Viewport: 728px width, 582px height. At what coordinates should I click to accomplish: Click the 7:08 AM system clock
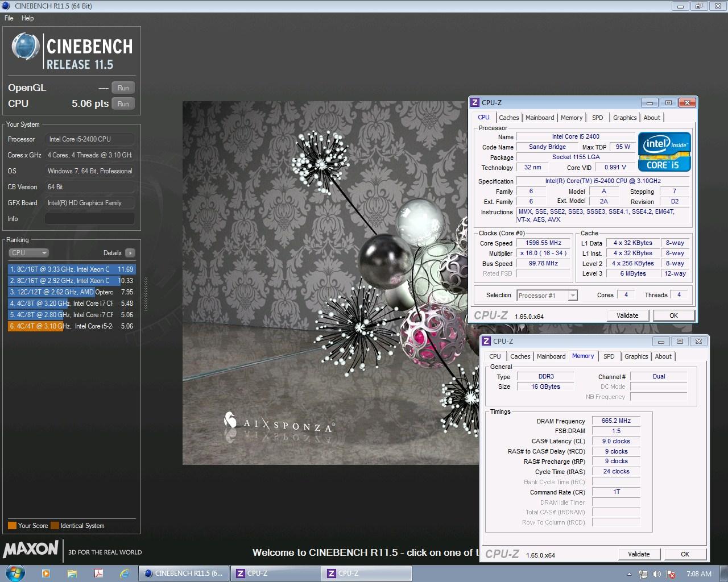pos(699,574)
